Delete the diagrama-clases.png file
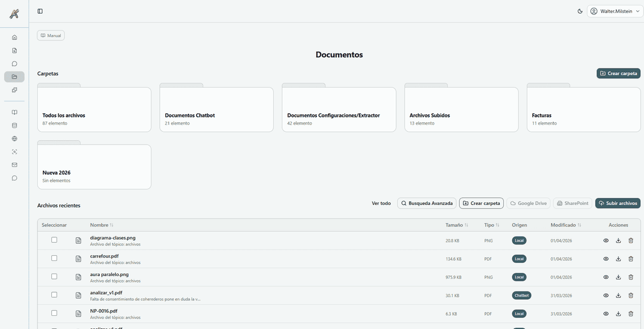The image size is (644, 329). pyautogui.click(x=631, y=241)
